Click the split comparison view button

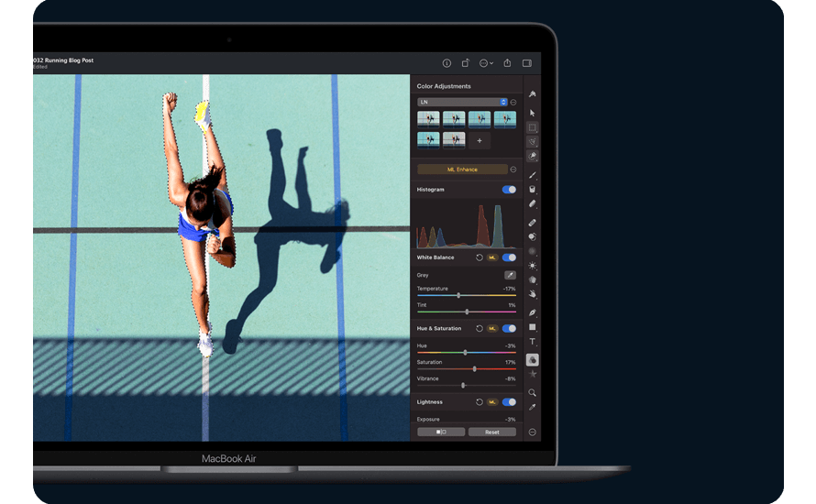[x=441, y=433]
